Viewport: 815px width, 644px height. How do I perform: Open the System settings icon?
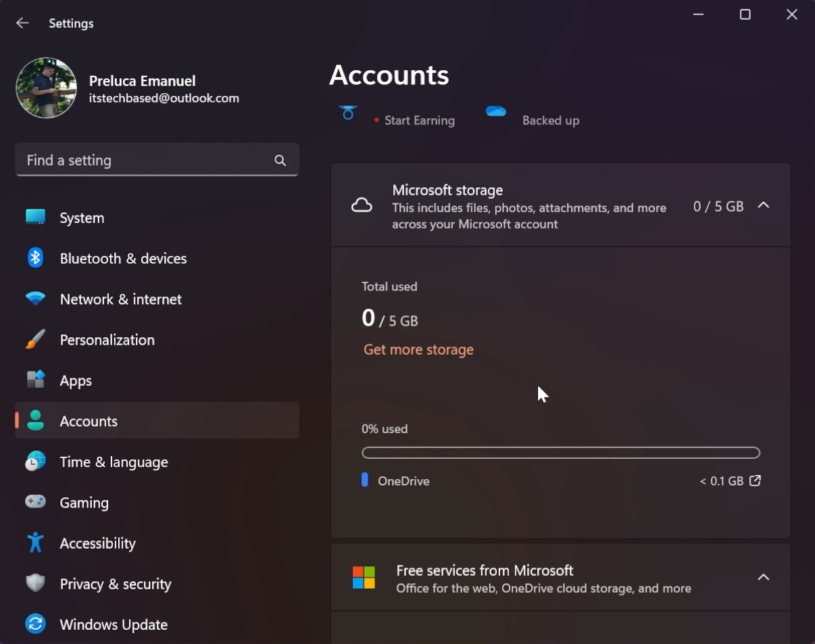[x=34, y=218]
